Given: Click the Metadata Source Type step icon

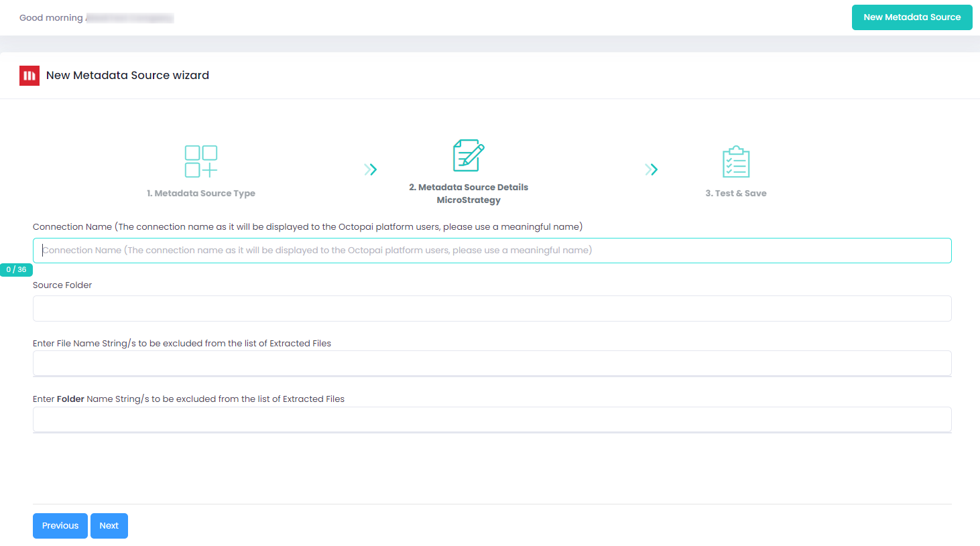Looking at the screenshot, I should 201,161.
